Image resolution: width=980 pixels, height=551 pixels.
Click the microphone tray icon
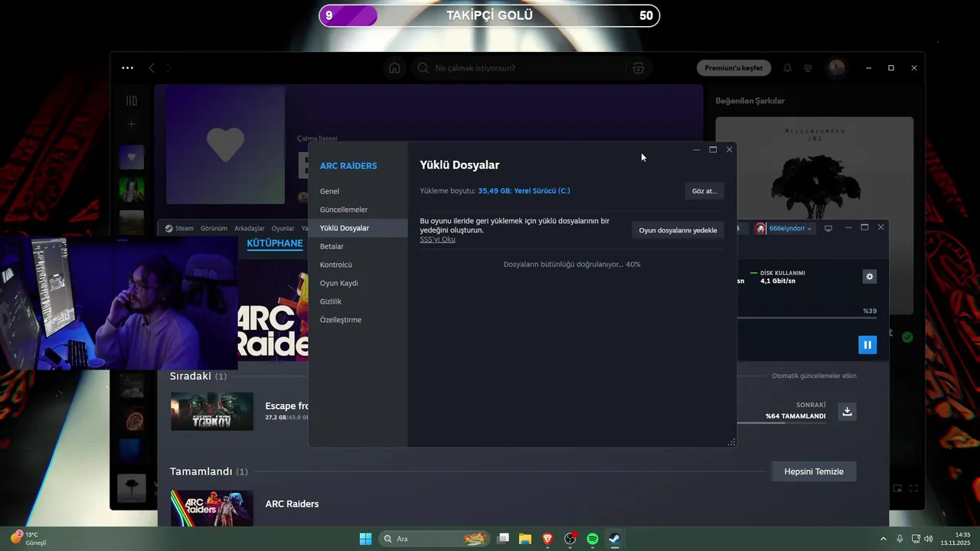[x=900, y=539]
